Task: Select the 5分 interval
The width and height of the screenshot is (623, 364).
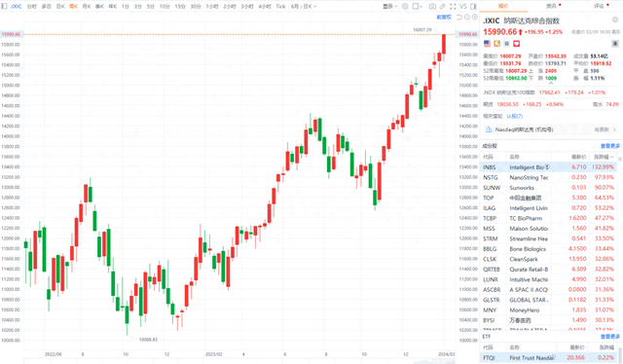Action: (x=150, y=7)
